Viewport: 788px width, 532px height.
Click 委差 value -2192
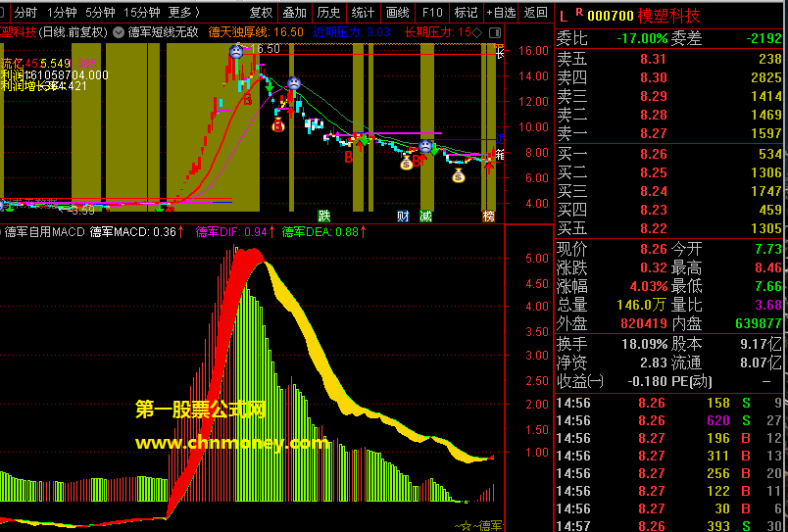pyautogui.click(x=763, y=38)
